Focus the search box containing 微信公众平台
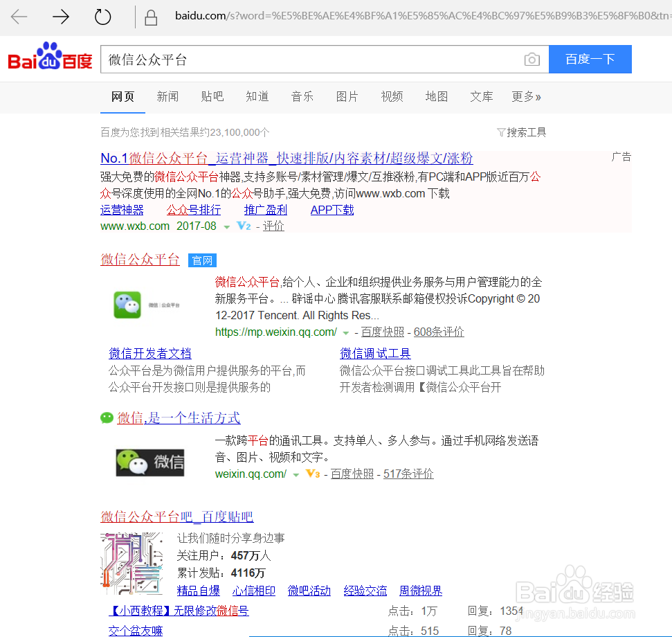The height and width of the screenshot is (637, 672). (x=325, y=59)
